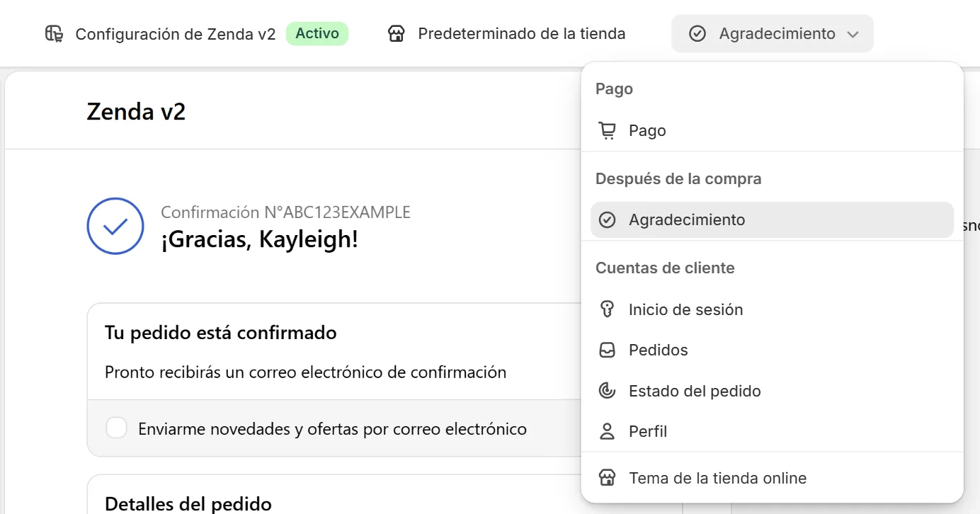Click the shopping cart icon for Pago
Screen dimensions: 980x514
607,130
